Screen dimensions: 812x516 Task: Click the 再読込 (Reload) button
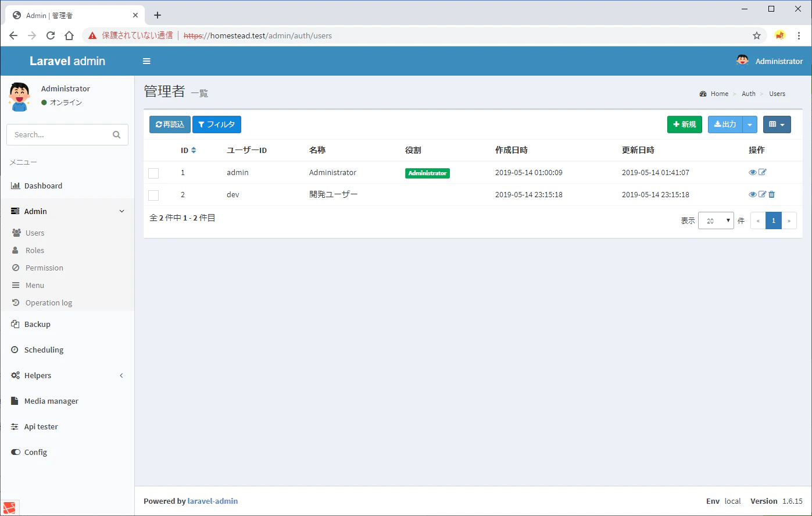click(x=170, y=124)
